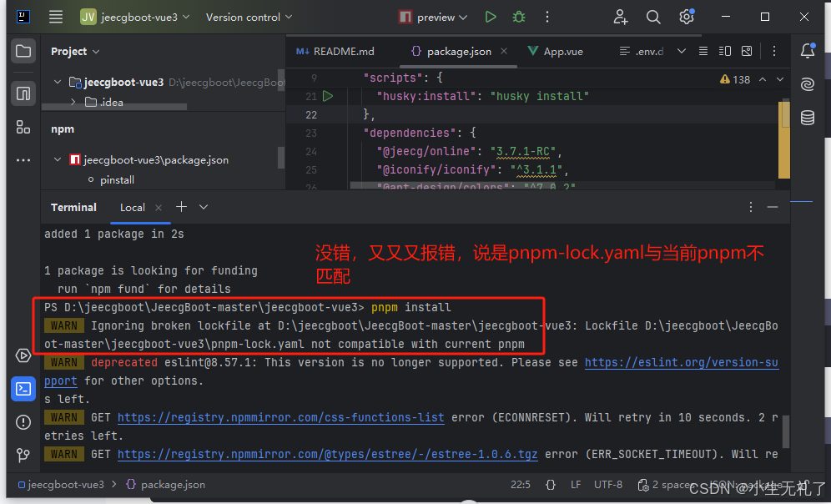
Task: Open the npm tool window sidebar icon
Action: tap(23, 93)
